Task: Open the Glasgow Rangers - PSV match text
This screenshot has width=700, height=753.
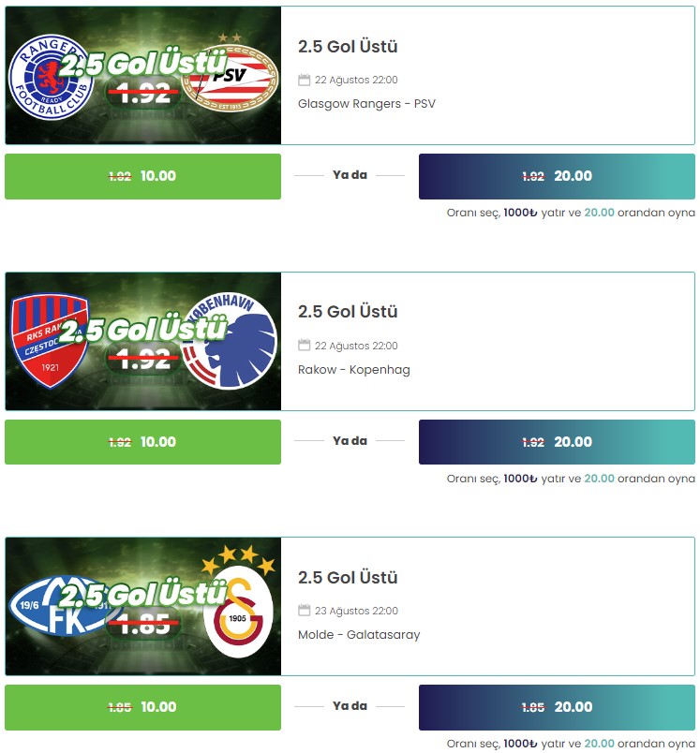Action: click(x=366, y=104)
